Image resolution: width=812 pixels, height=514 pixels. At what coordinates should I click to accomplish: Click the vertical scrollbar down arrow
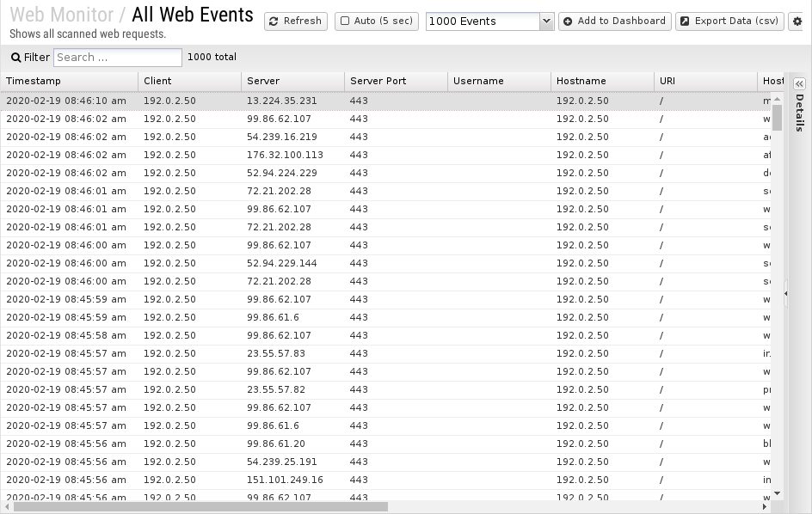point(777,493)
